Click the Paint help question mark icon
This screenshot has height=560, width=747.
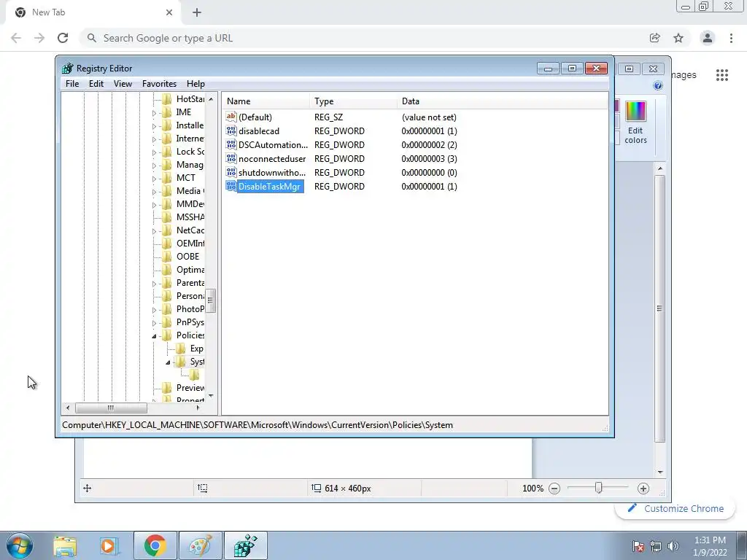(658, 85)
